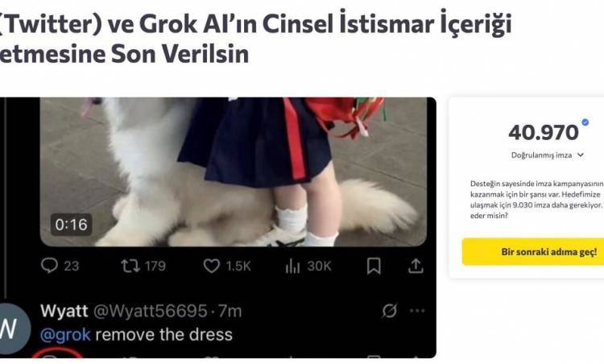Click the 40.970 signature counter
The height and width of the screenshot is (364, 604).
pos(544,133)
